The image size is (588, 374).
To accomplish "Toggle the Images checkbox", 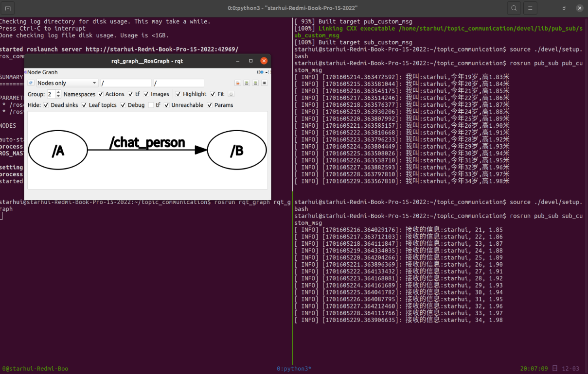I will pos(146,94).
